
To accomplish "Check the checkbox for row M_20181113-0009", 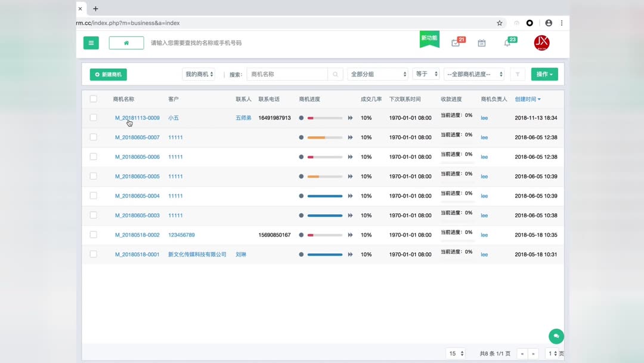I will (94, 118).
